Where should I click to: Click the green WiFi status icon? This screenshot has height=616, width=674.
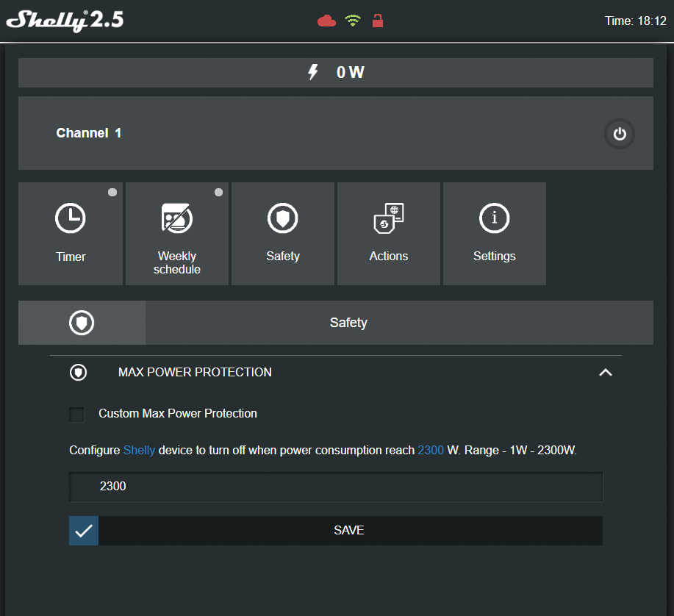(353, 21)
